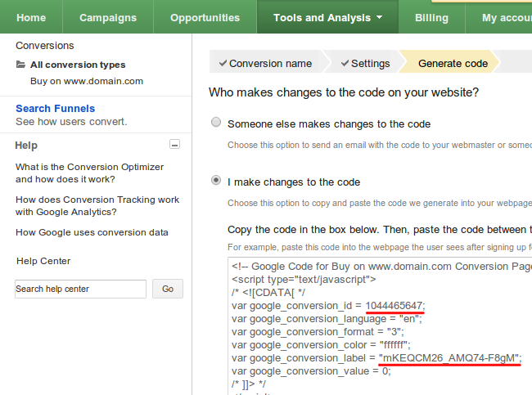Image resolution: width=532 pixels, height=395 pixels.
Task: Open the Opportunities tab
Action: click(x=205, y=17)
